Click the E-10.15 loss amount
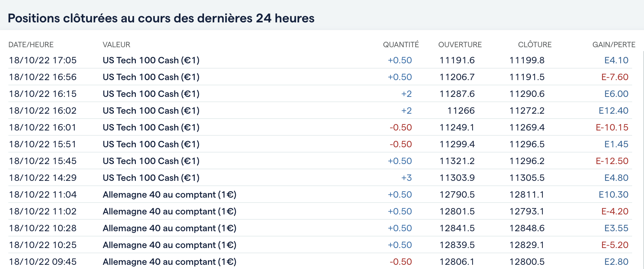The width and height of the screenshot is (644, 269). [612, 127]
